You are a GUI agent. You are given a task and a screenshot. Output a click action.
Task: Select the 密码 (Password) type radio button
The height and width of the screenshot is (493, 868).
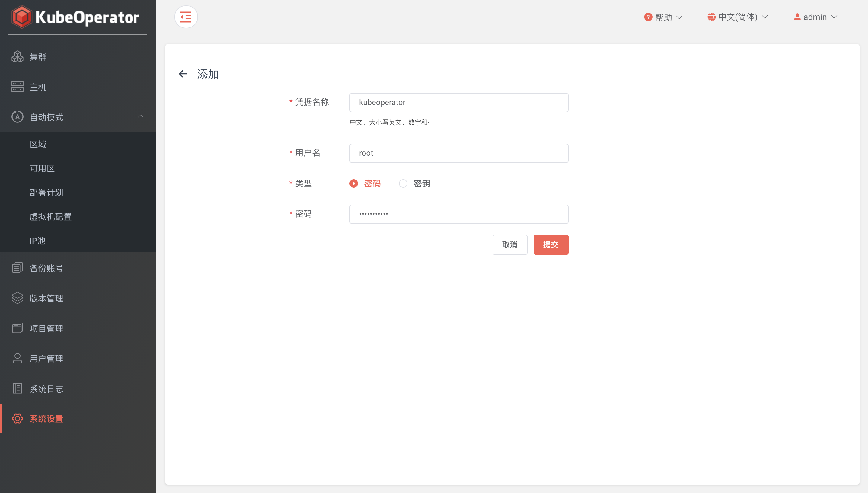(353, 183)
